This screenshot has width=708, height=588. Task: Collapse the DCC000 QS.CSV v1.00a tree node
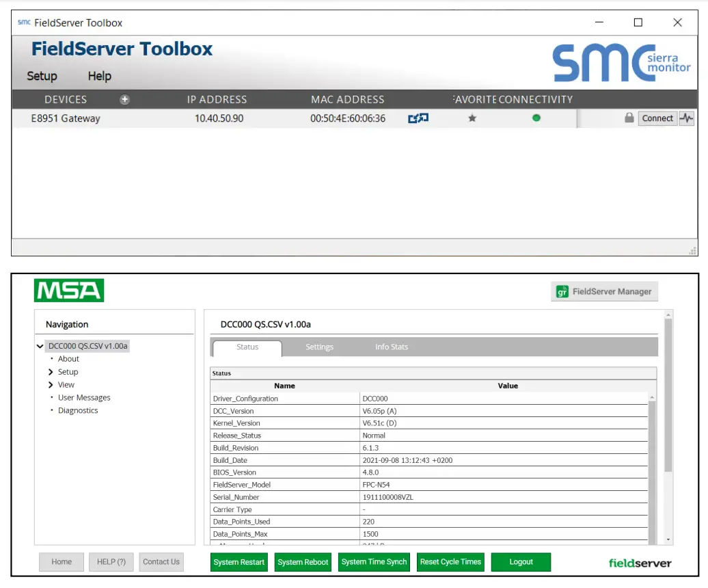(x=40, y=346)
